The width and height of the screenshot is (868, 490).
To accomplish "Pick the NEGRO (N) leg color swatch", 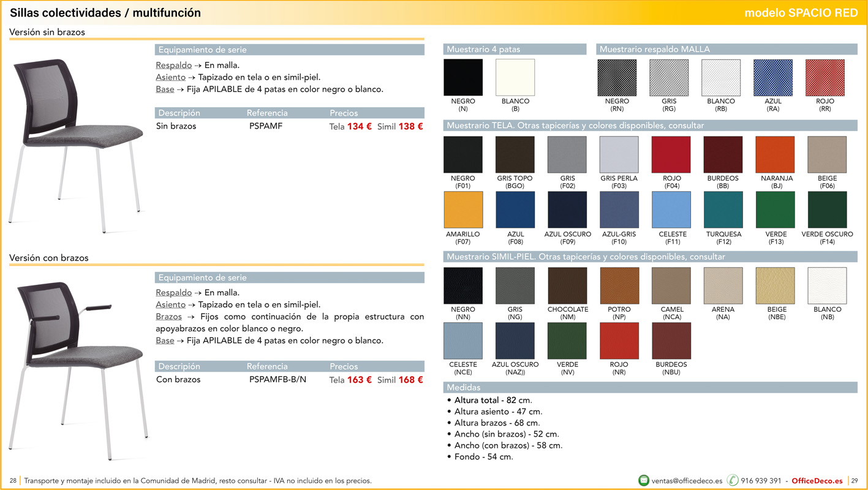I will coord(463,77).
